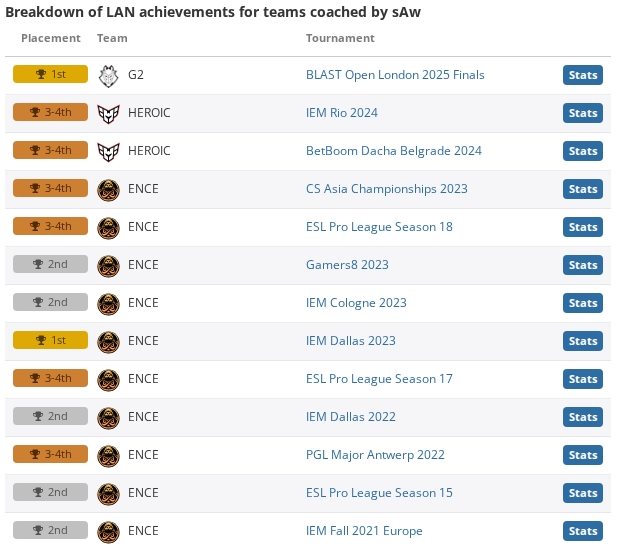
Task: View Stats for IEM Dallas 2022
Action: 583,417
